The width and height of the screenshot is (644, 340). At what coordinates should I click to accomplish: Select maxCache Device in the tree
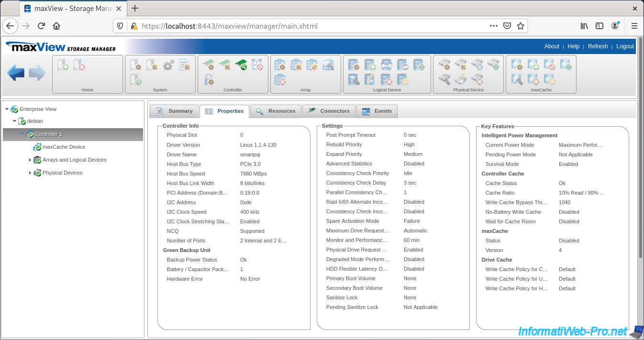(64, 147)
